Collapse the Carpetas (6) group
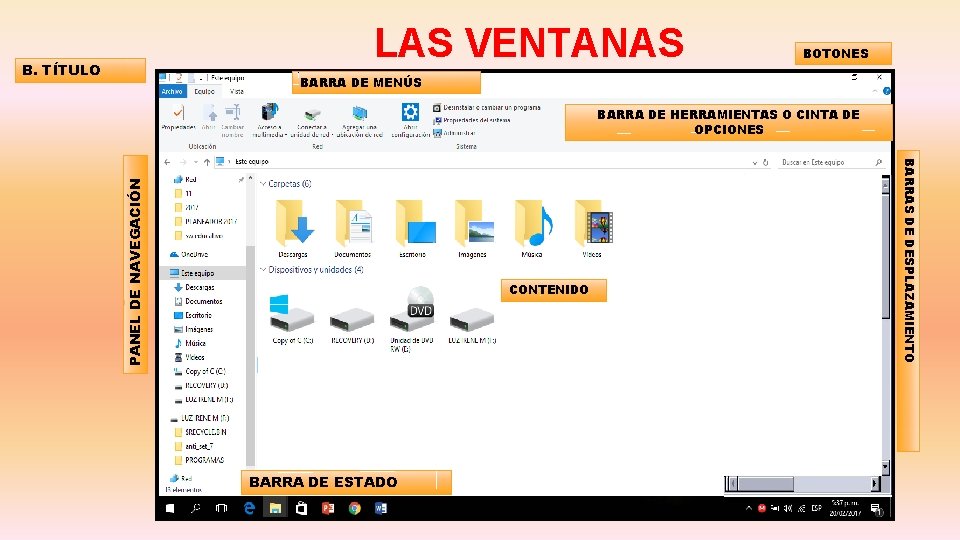Screen dimensions: 960x540 click(x=263, y=184)
